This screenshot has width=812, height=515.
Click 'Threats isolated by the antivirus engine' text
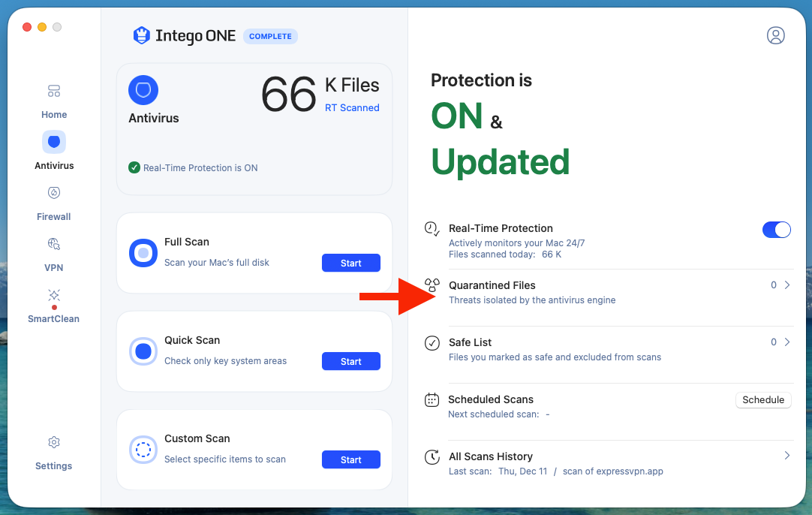pos(532,300)
